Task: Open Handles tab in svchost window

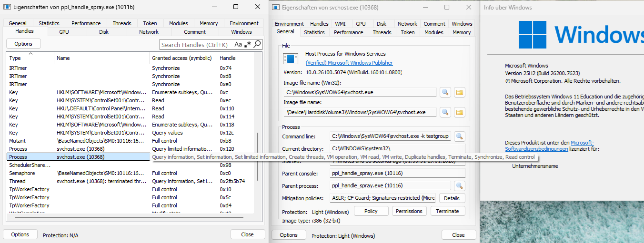Action: pos(319,24)
